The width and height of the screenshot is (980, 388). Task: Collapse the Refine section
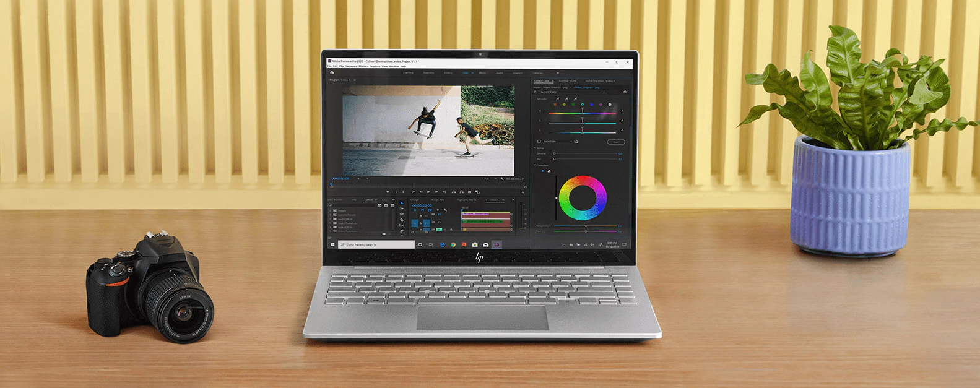tap(535, 148)
